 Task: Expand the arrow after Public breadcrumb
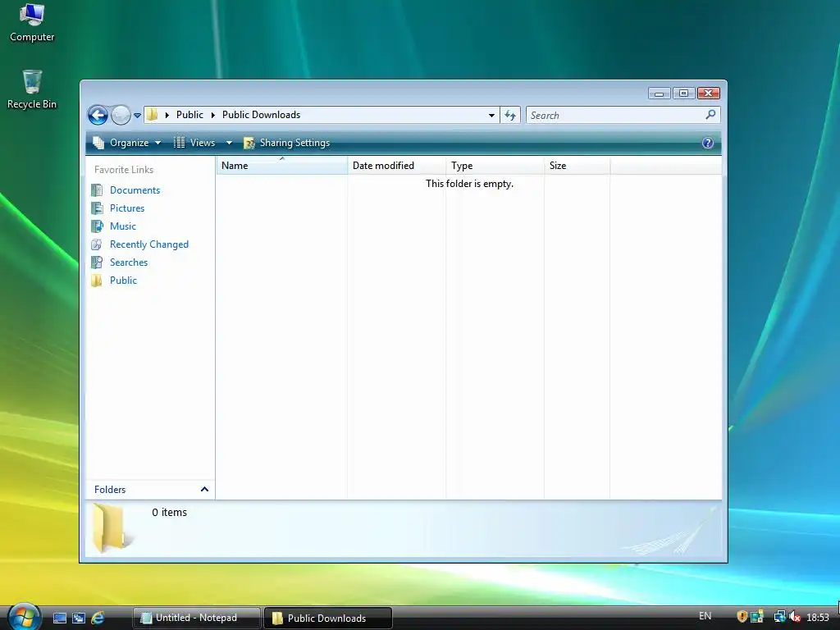pyautogui.click(x=212, y=115)
